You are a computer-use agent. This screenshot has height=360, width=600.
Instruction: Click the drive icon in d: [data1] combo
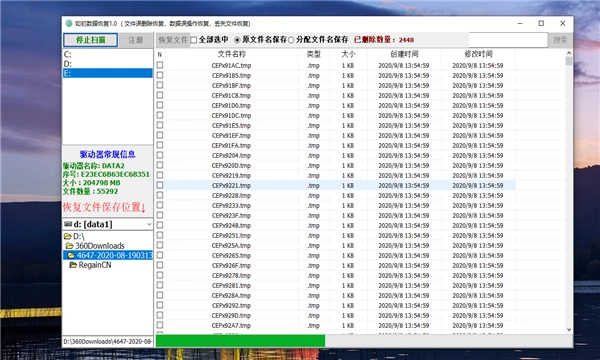tap(68, 224)
